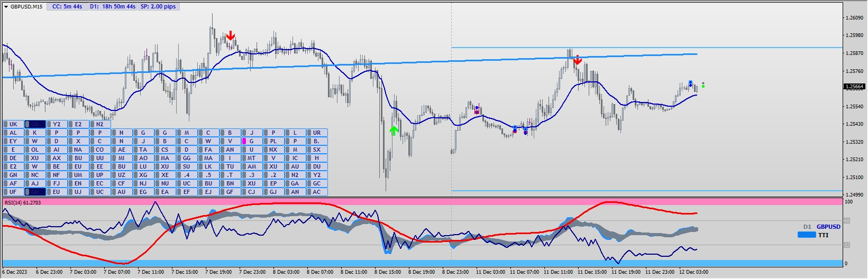Click the red sell arrow near 11 Dec 15:00
This screenshot has height=279, width=868.
577,60
